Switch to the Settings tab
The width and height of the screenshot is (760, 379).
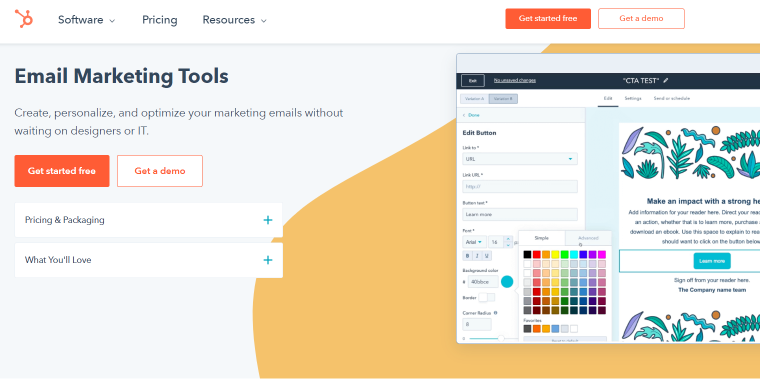click(x=633, y=98)
